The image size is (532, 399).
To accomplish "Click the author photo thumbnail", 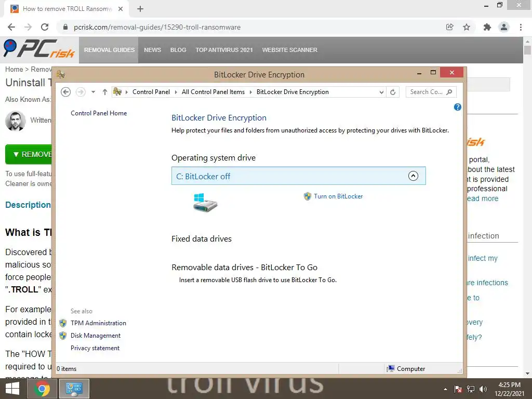I will click(x=15, y=121).
